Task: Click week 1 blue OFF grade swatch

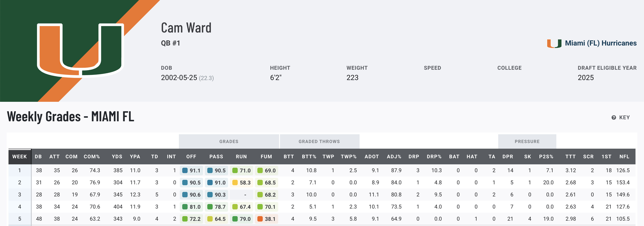Action: point(185,170)
